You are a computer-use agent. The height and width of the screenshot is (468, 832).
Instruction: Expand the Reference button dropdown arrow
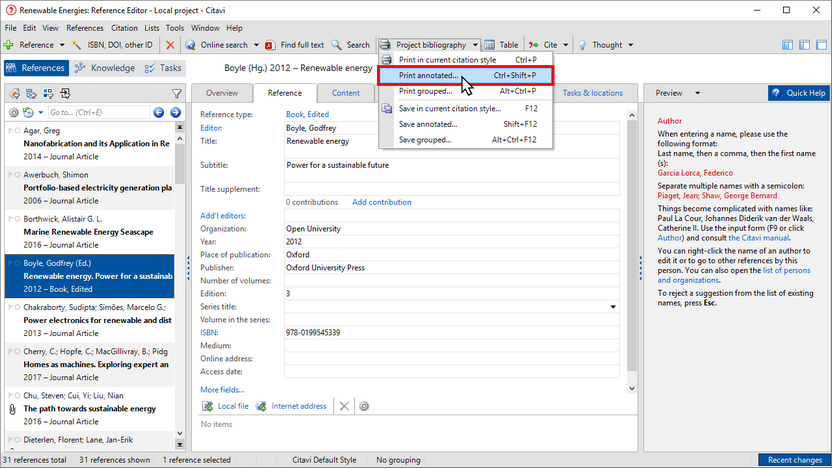pos(62,45)
